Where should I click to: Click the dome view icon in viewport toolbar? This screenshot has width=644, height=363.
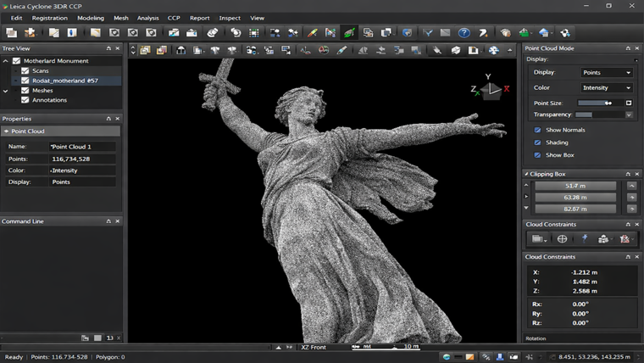pyautogui.click(x=180, y=50)
